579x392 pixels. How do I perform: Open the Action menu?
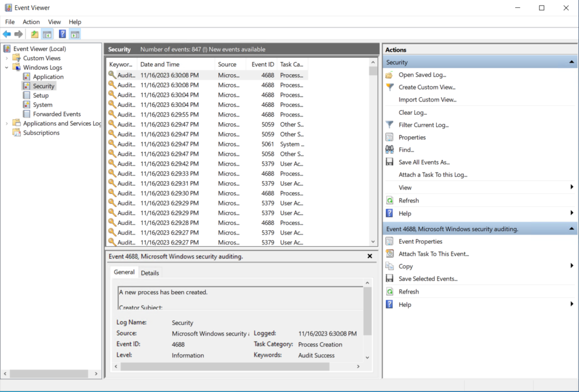coord(31,22)
